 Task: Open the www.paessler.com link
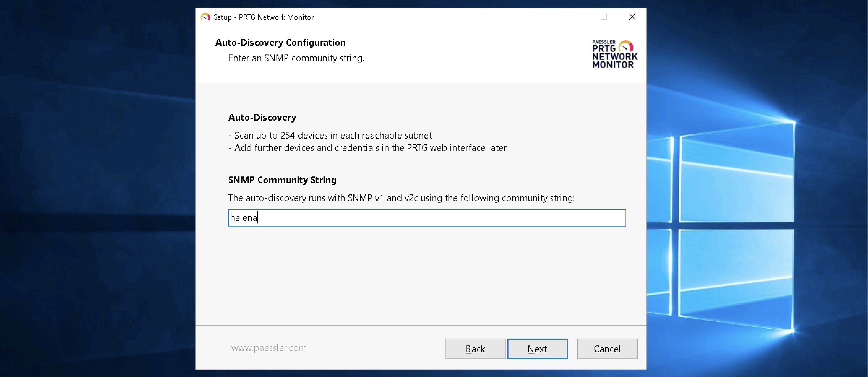tap(269, 348)
